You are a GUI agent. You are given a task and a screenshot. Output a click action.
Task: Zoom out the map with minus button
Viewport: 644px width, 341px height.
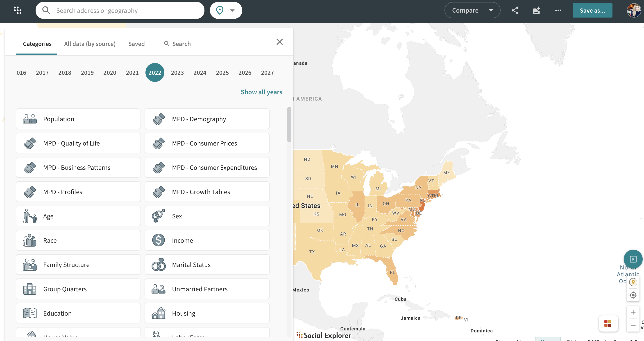pos(633,325)
